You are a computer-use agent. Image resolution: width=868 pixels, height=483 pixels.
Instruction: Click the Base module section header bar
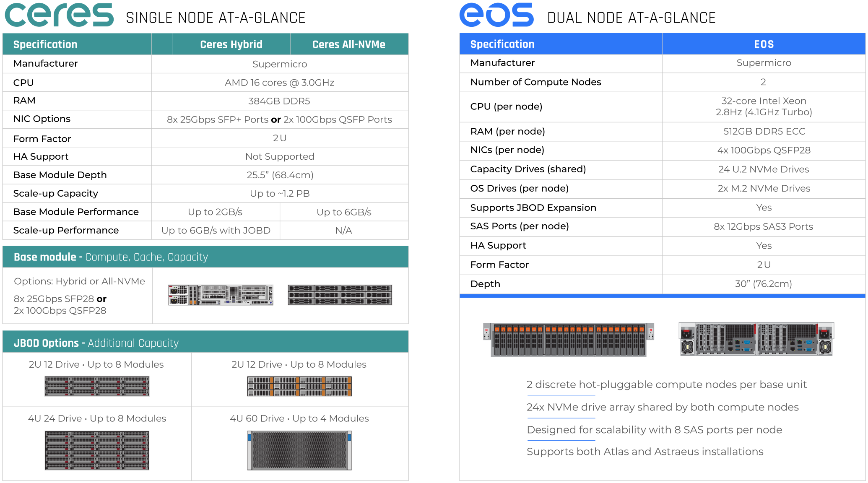coord(205,257)
